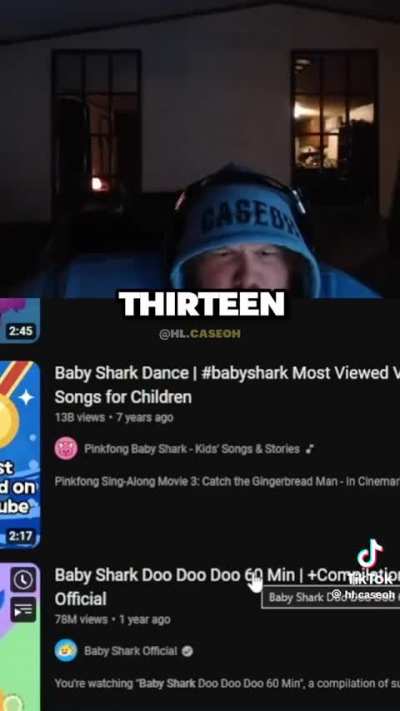Open the Pinkfong channel avatar
The height and width of the screenshot is (711, 400).
66,449
